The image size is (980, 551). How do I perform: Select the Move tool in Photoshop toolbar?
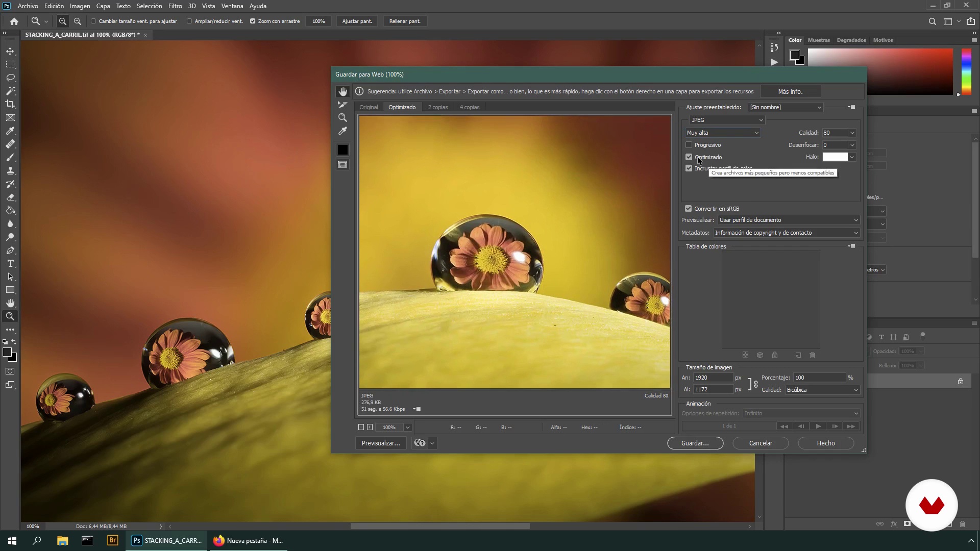pos(10,52)
